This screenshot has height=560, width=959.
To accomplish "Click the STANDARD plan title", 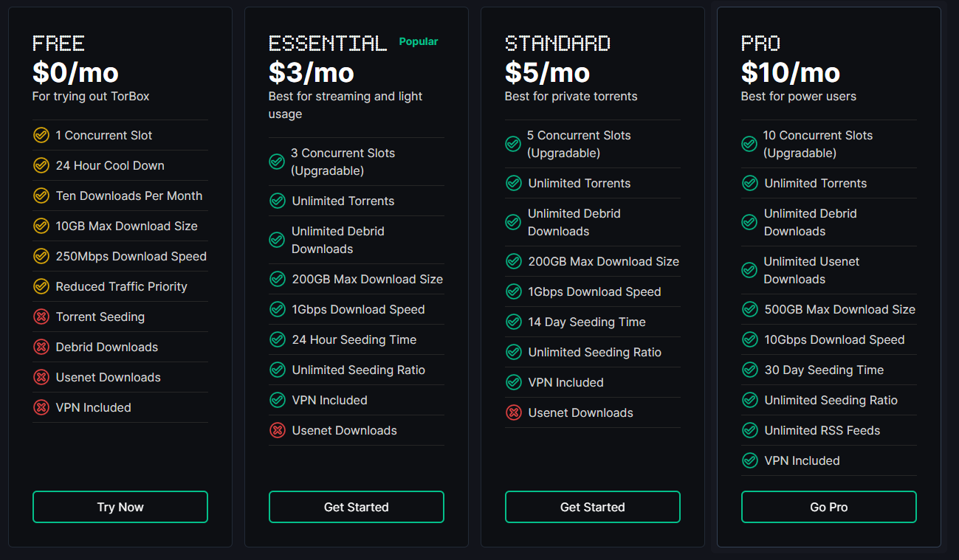I will pos(557,44).
